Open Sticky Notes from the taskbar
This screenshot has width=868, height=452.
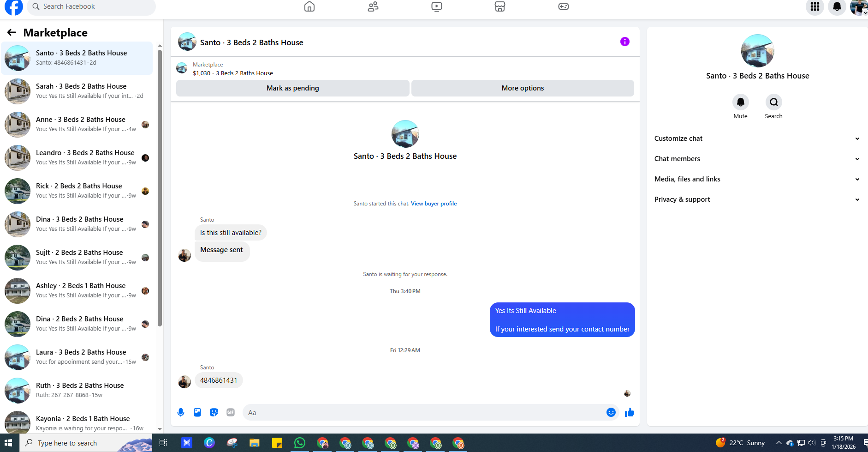tap(277, 443)
